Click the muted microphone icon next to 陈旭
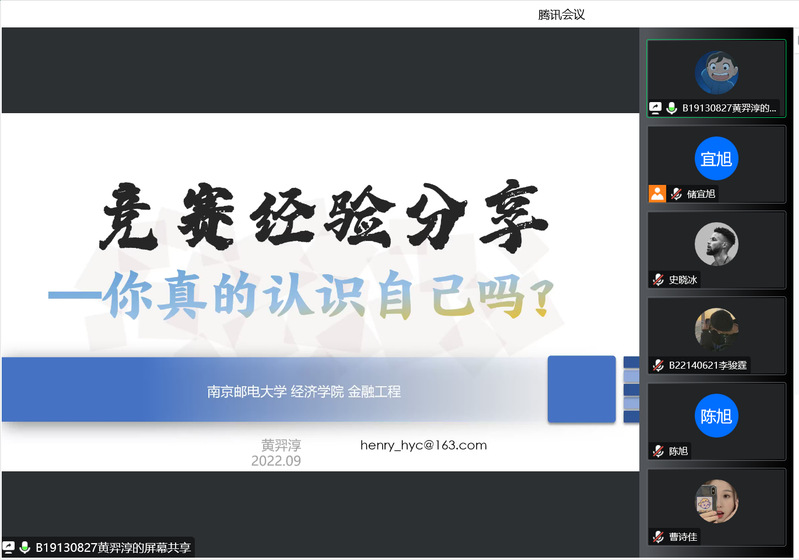The image size is (799, 560). pyautogui.click(x=658, y=451)
